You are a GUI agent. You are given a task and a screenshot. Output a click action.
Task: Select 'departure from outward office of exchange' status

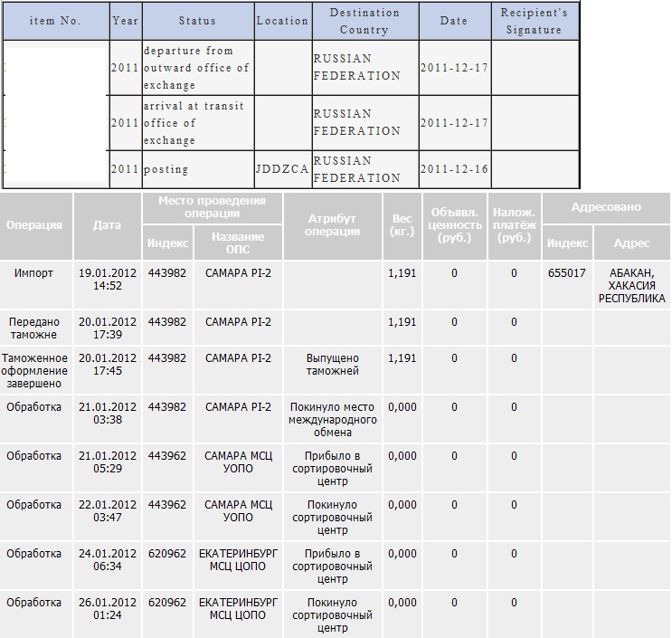[x=198, y=68]
